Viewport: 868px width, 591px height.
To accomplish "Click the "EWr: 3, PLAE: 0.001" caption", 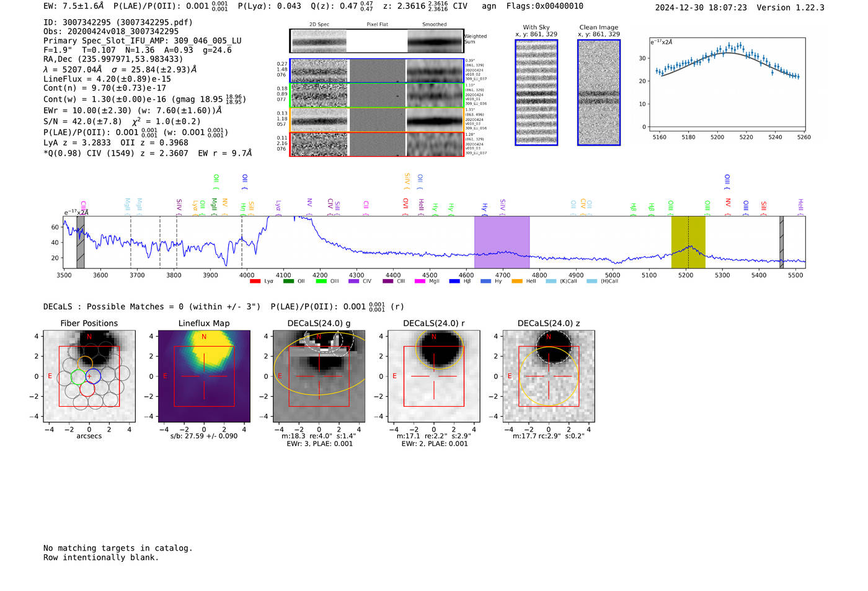I will [319, 444].
